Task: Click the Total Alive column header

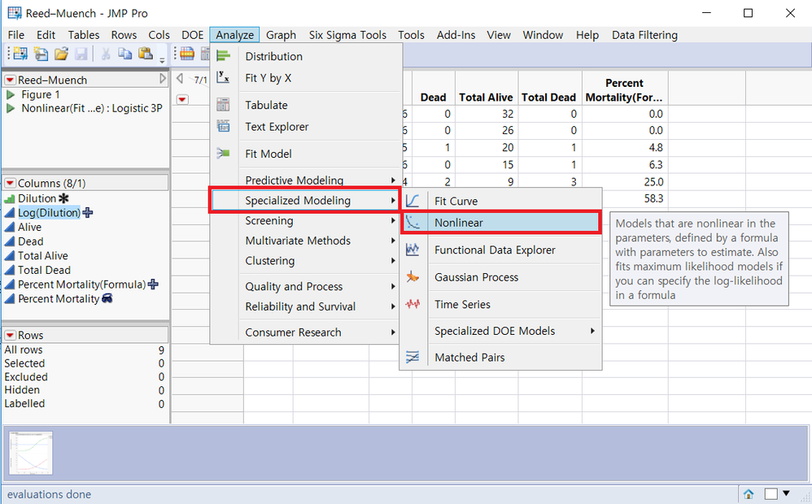Action: (486, 98)
